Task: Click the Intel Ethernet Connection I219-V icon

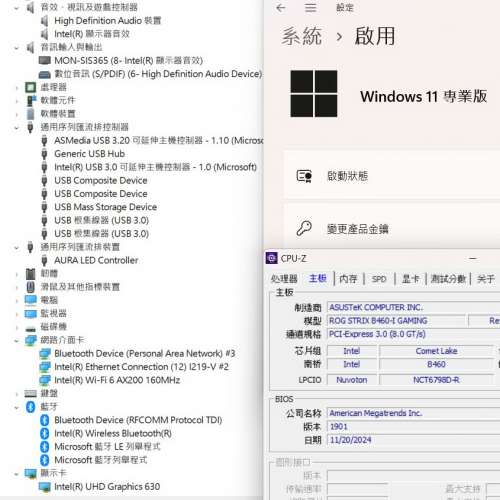Action: (x=45, y=367)
